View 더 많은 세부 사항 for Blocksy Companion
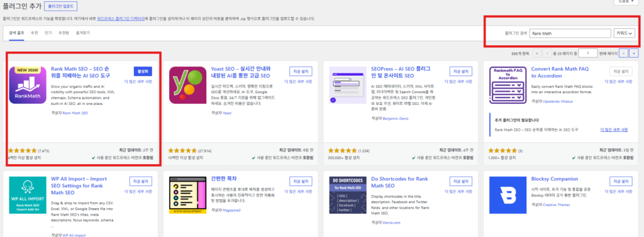The height and width of the screenshot is (237, 644). pyautogui.click(x=619, y=192)
